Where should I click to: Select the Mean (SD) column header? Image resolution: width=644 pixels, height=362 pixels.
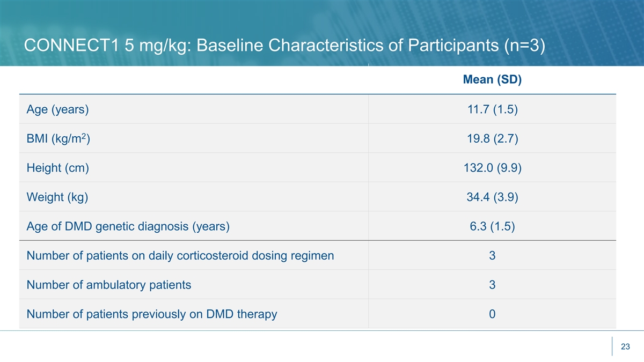492,80
